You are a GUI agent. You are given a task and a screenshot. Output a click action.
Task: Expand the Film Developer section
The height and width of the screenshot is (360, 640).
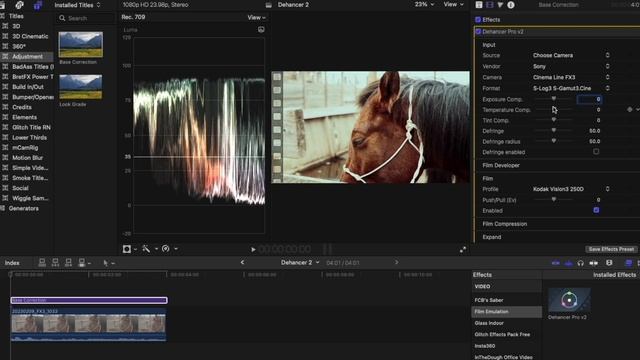click(x=501, y=165)
